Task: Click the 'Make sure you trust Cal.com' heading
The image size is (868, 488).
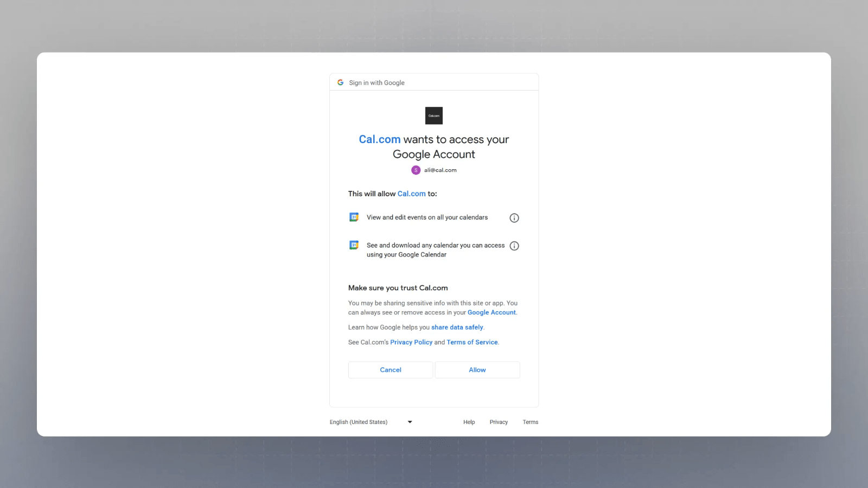Action: tap(398, 288)
